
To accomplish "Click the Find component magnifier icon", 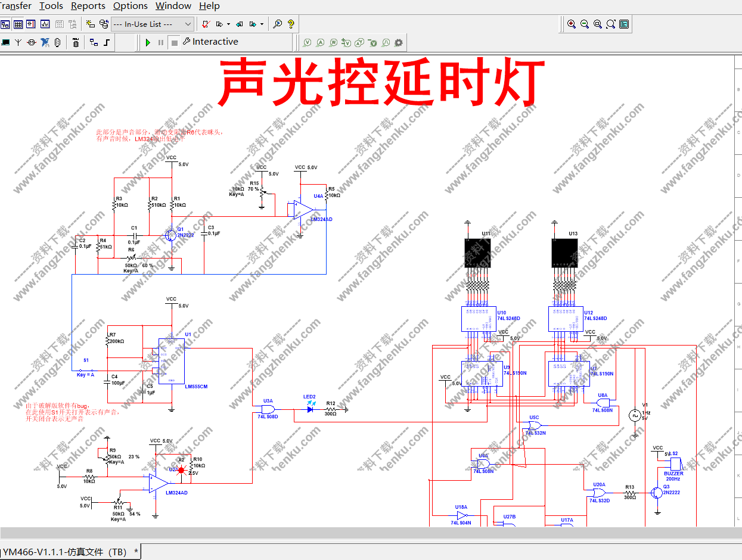I will [x=278, y=24].
